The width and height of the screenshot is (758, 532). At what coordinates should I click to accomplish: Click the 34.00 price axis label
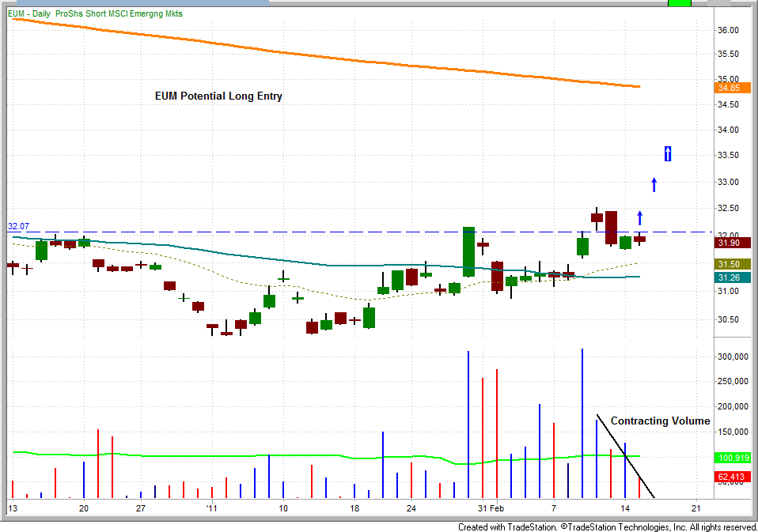(x=729, y=130)
